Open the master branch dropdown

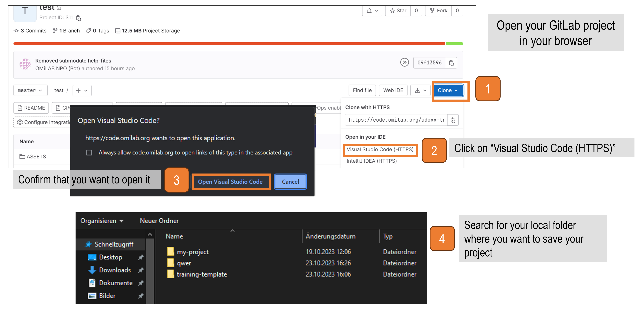click(30, 90)
